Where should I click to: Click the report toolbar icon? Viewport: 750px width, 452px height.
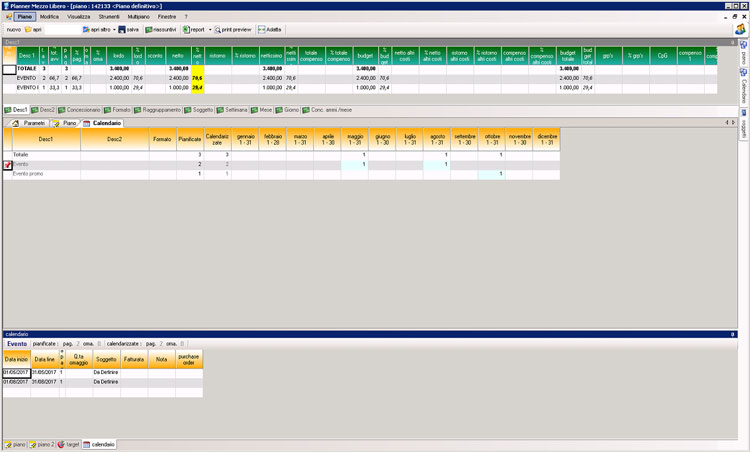(186, 30)
